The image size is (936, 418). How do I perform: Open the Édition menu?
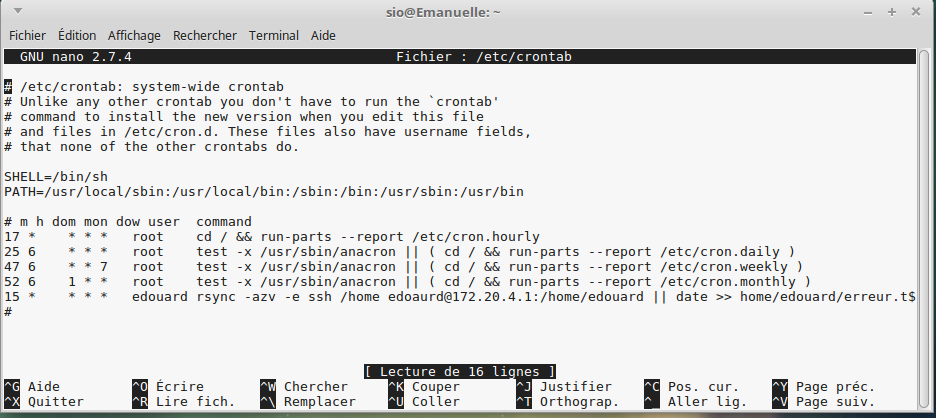point(77,35)
